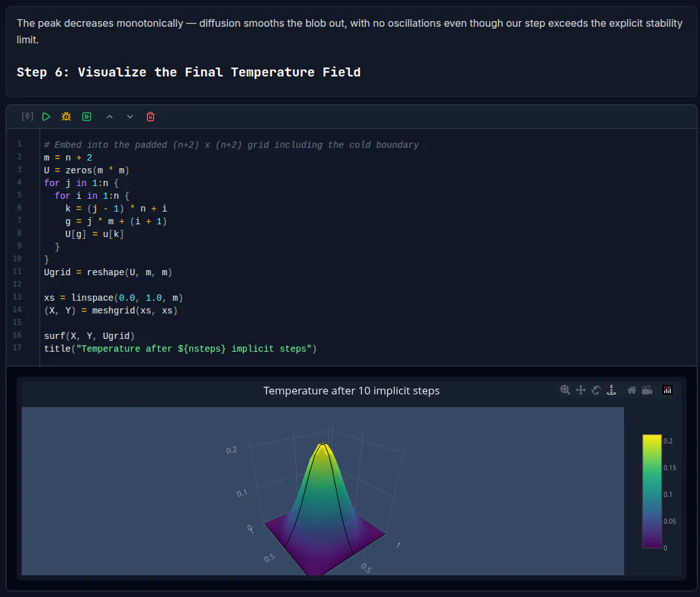Viewport: 700px width, 597px height.
Task: Select the Orbital rotation tool
Action: (x=596, y=391)
